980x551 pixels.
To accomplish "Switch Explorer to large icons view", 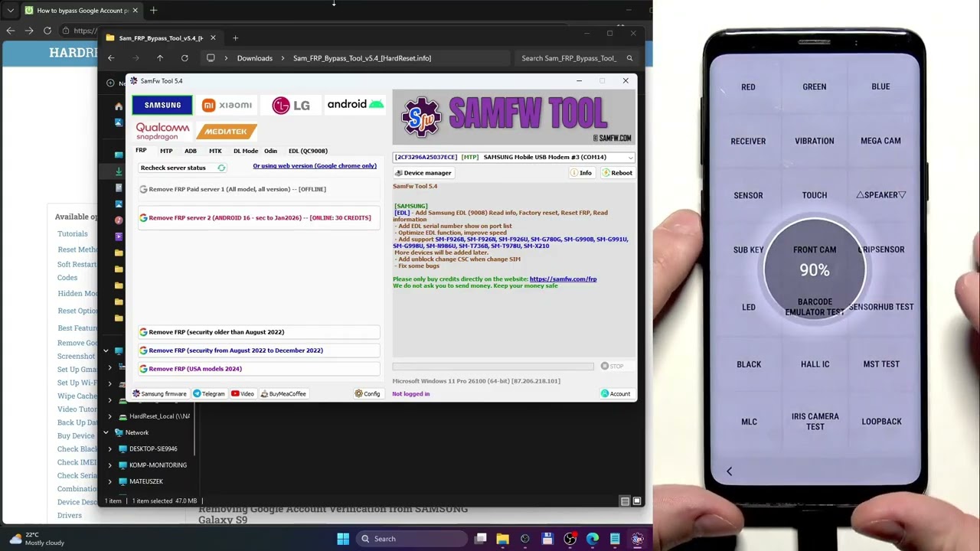I will (x=636, y=501).
